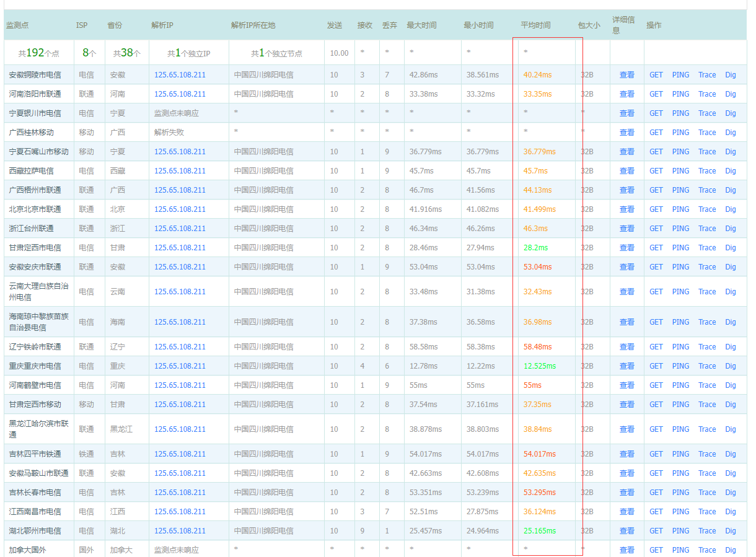The width and height of the screenshot is (756, 557).
Task: Click 查看 link for 安徽铜陵市电信 row
Action: (626, 75)
